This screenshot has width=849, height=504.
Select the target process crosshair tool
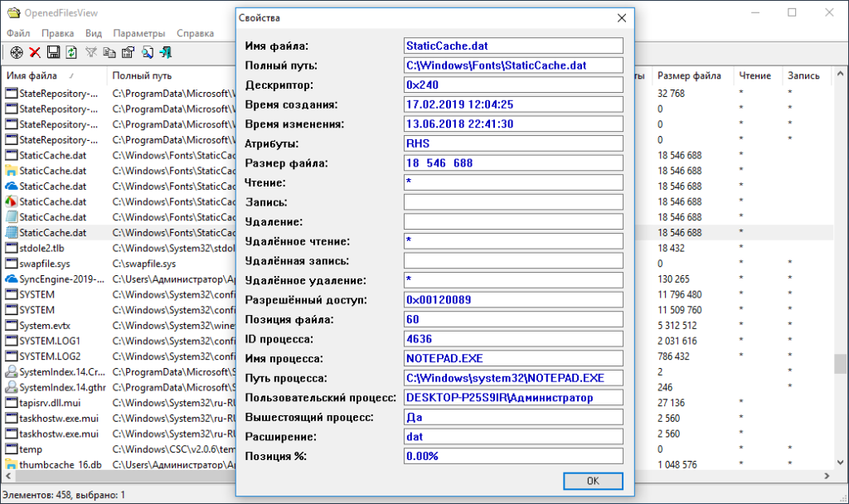pyautogui.click(x=17, y=51)
